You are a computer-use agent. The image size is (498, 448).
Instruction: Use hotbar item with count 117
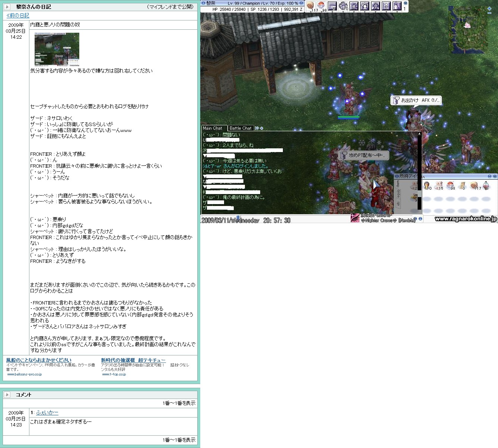point(310,6)
